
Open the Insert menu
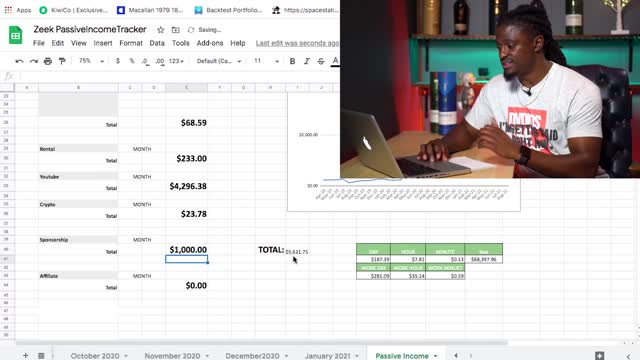point(103,43)
